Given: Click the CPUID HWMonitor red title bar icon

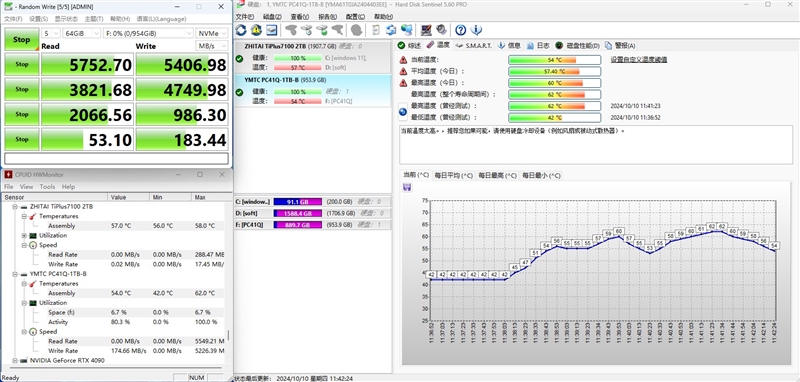Looking at the screenshot, I should point(8,174).
